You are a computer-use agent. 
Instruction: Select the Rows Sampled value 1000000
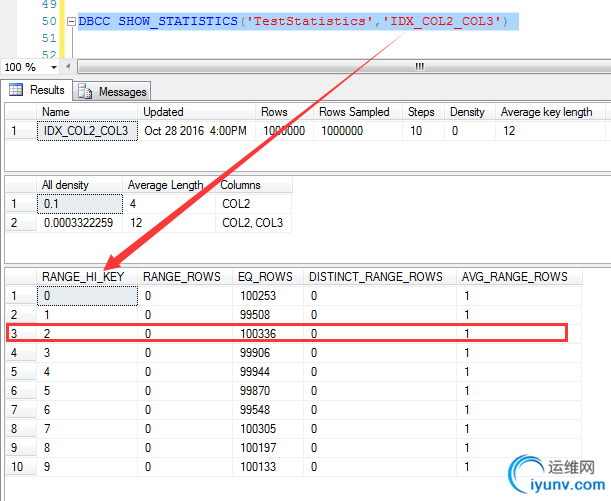(358, 131)
